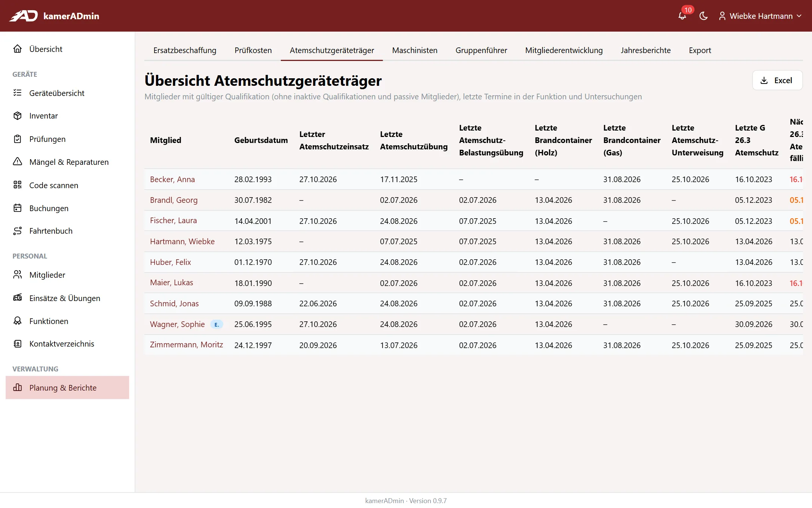Image resolution: width=812 pixels, height=508 pixels.
Task: Open member Becker, Anna
Action: tap(172, 179)
